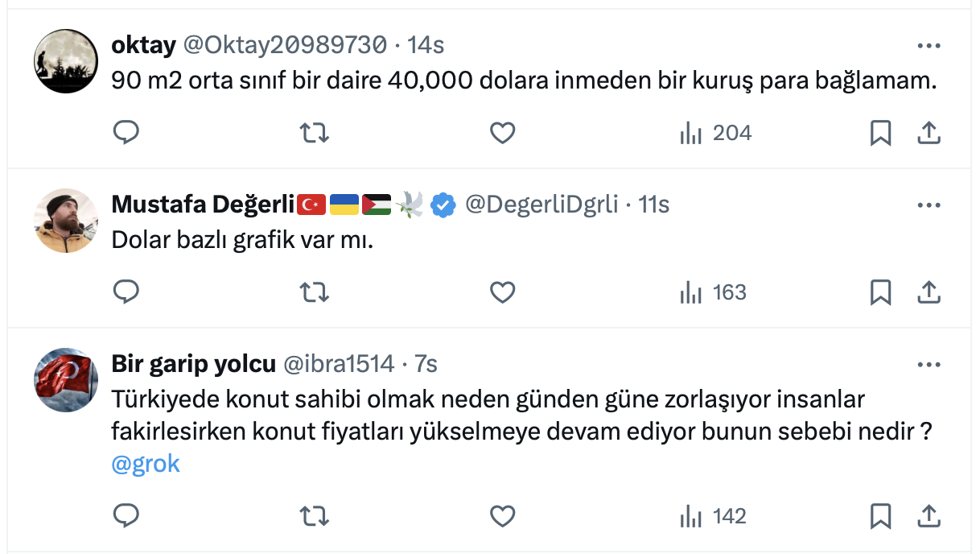Like Mustafa Değerli's tweet
The image size is (980, 554).
tap(502, 291)
